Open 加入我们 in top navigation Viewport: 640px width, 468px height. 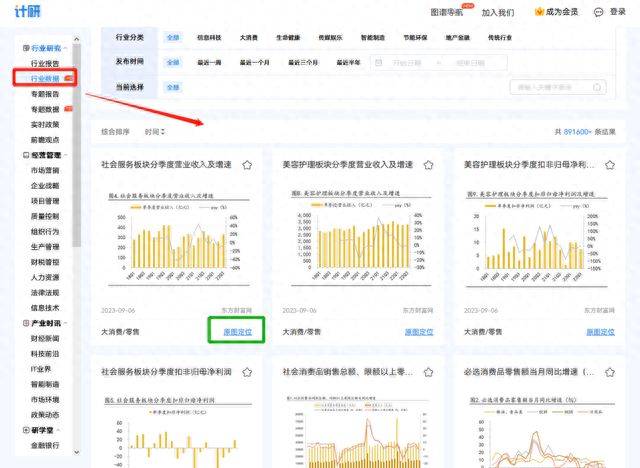pos(498,12)
